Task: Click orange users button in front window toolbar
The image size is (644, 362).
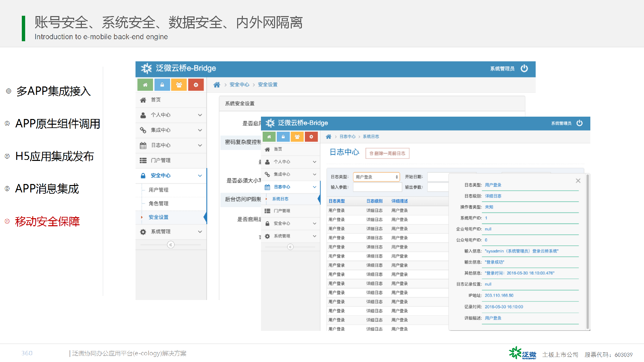Action: pos(297,137)
